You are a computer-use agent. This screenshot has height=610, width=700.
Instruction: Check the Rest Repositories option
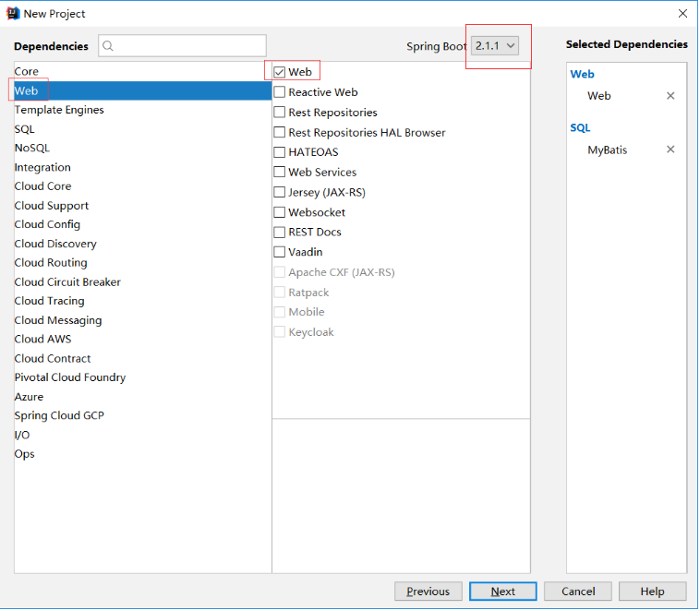click(x=280, y=112)
